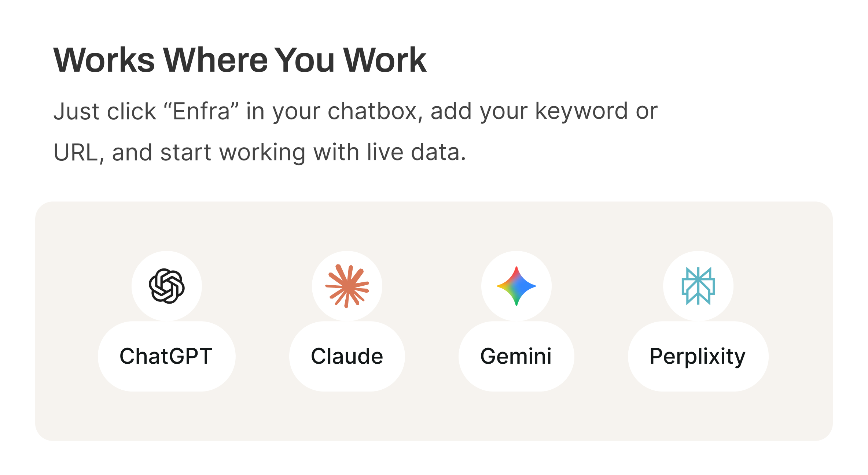Click the word "keyword" in the description

tap(582, 111)
